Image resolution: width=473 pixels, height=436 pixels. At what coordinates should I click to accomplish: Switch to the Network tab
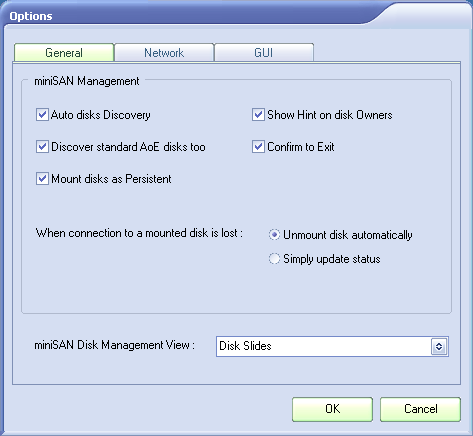coord(164,53)
